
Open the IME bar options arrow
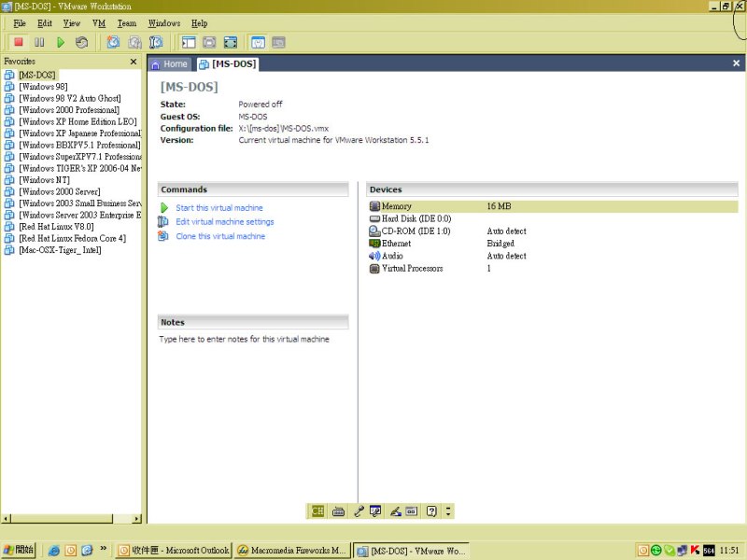click(448, 511)
